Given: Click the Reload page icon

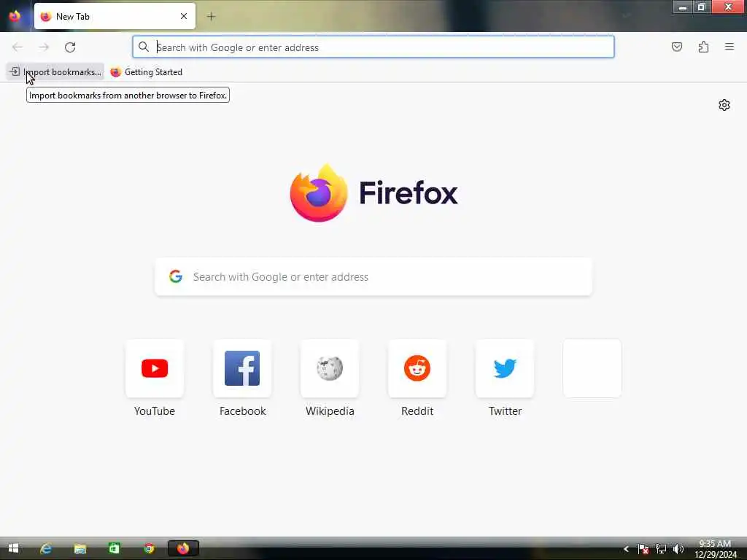Looking at the screenshot, I should [x=70, y=47].
